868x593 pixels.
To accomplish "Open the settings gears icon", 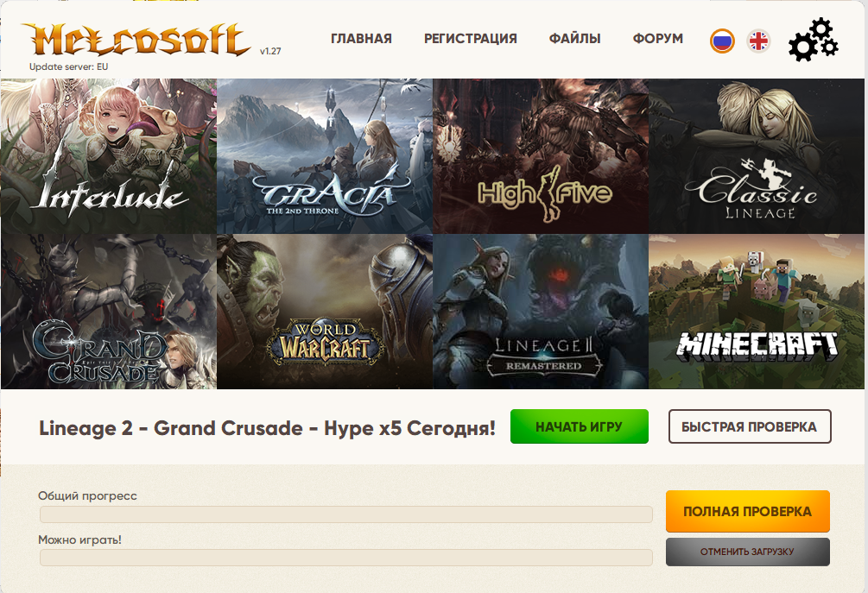I will [814, 40].
